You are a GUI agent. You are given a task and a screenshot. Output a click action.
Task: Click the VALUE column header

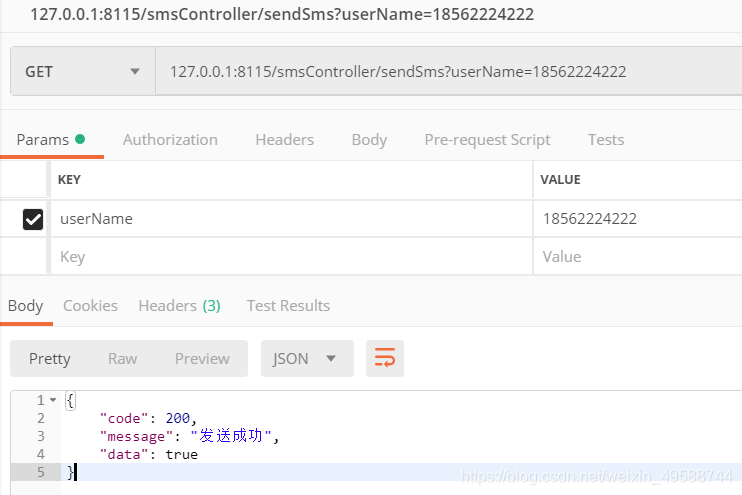point(560,180)
